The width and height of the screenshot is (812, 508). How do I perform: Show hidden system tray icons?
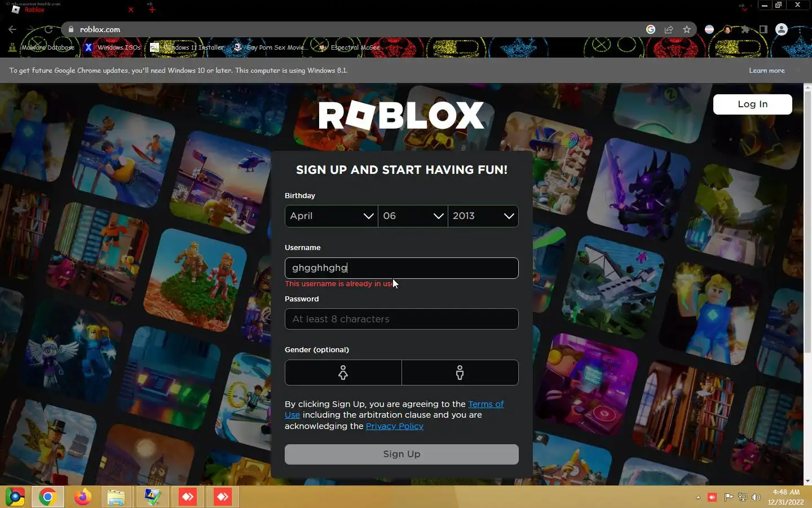pos(698,497)
